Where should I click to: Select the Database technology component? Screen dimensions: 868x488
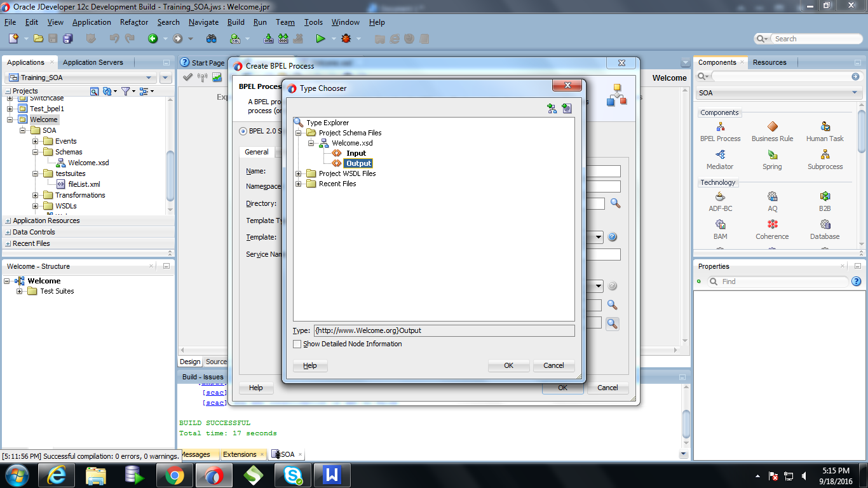(824, 229)
